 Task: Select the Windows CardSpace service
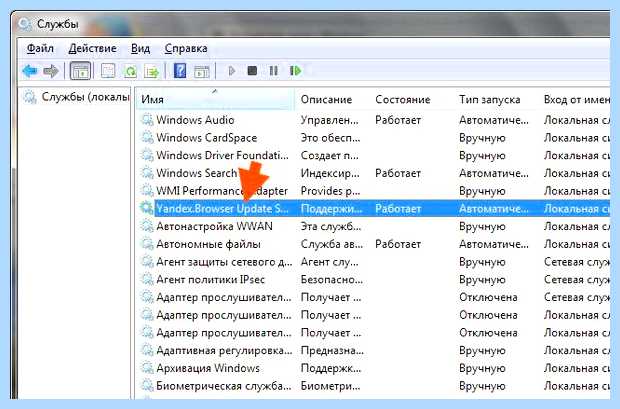point(206,138)
